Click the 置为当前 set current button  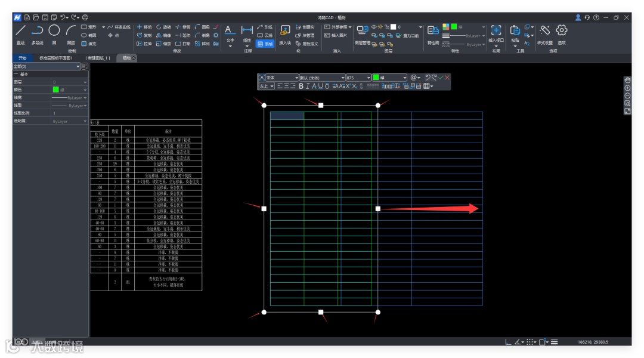click(x=406, y=36)
